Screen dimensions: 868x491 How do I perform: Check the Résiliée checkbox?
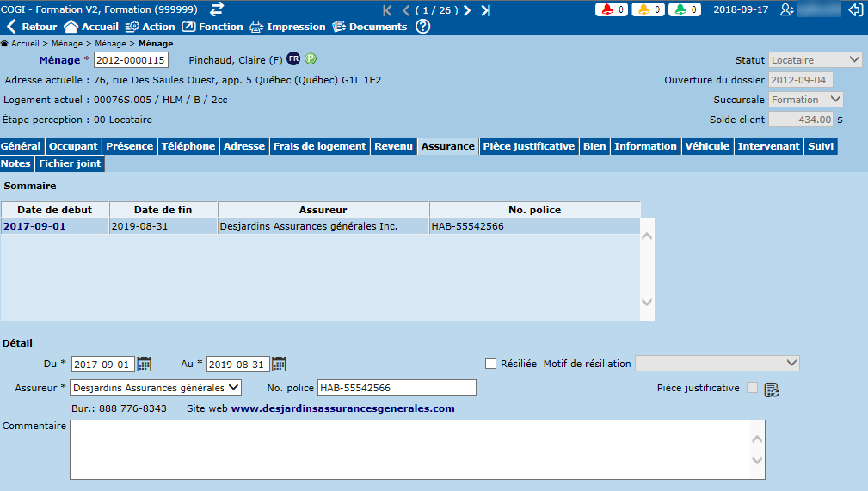tap(491, 364)
